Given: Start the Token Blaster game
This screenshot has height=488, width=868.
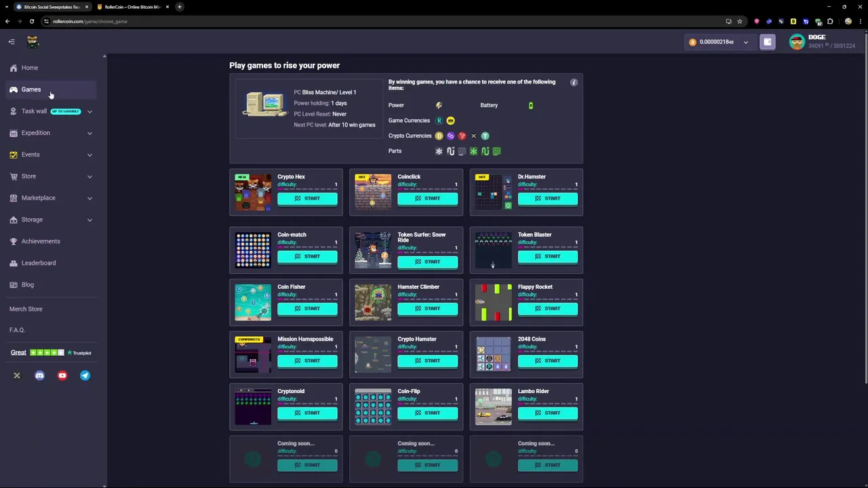Looking at the screenshot, I should [548, 256].
